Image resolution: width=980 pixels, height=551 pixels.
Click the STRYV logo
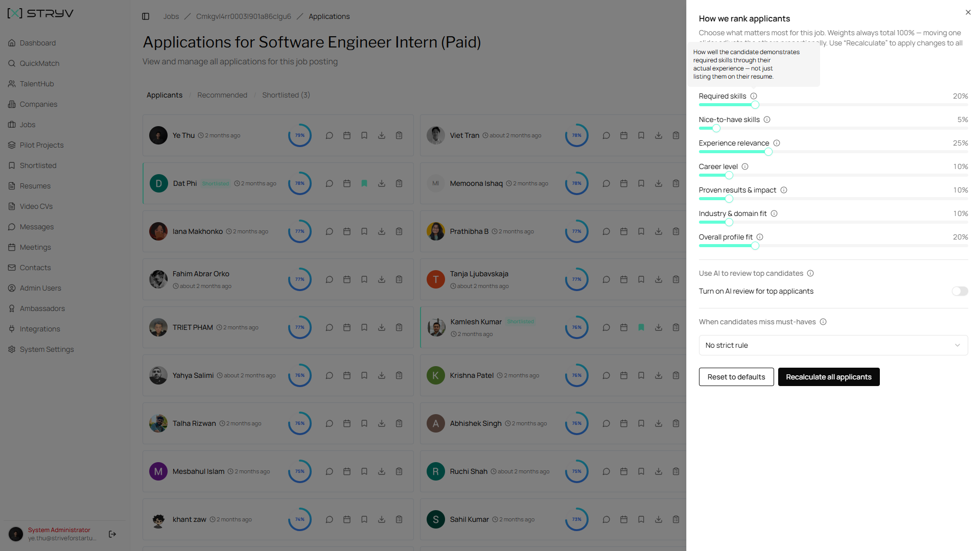pos(40,13)
